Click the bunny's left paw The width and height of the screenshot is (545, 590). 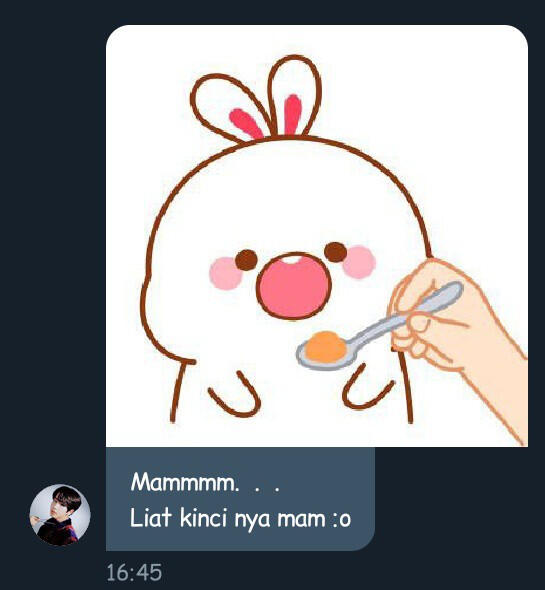coord(234,395)
